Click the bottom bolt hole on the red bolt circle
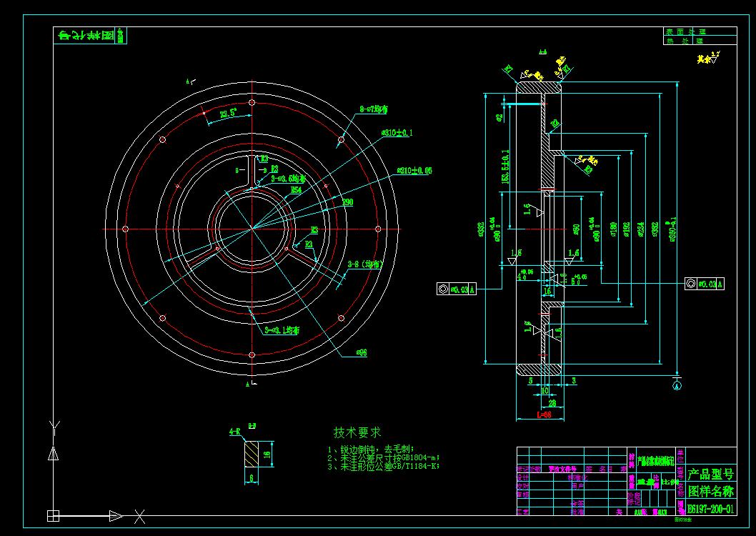 coord(252,355)
